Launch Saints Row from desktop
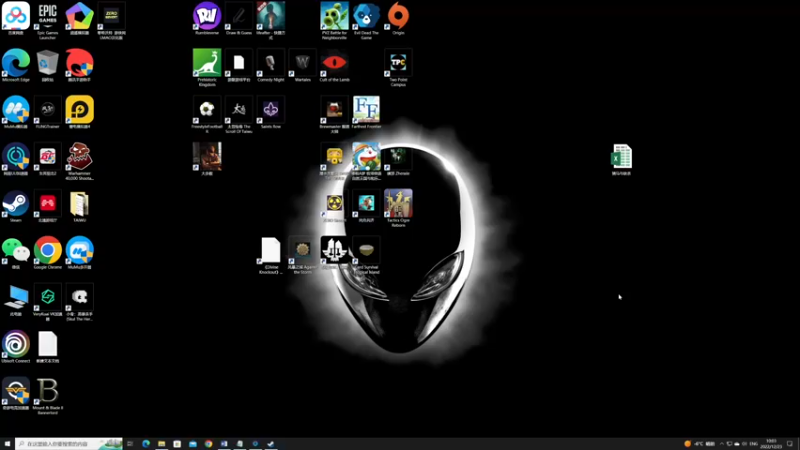Viewport: 800px width, 450px height. [270, 112]
